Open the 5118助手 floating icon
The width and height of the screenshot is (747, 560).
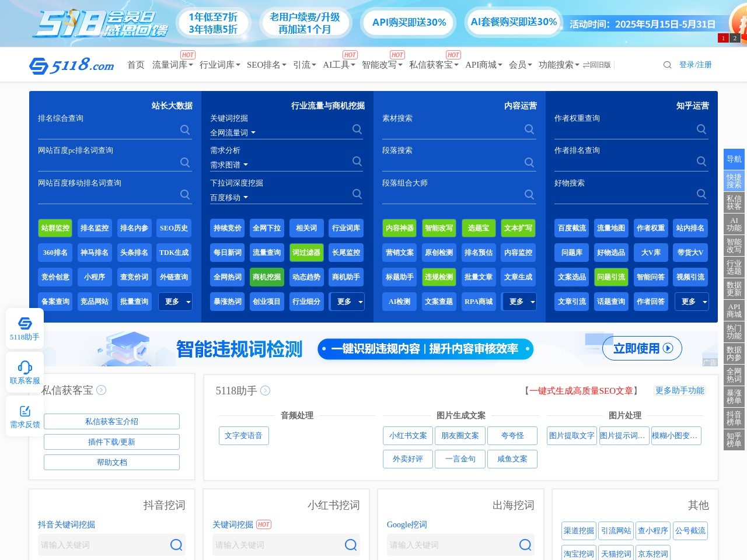[25, 328]
